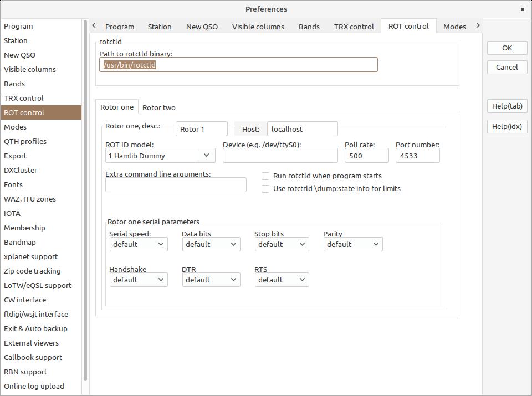Open the Help(idx) index
532x396 pixels.
point(507,126)
